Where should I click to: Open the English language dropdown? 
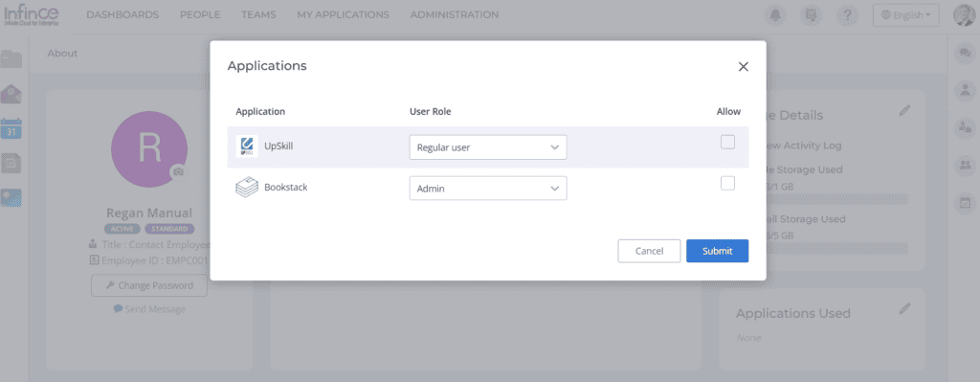point(905,15)
